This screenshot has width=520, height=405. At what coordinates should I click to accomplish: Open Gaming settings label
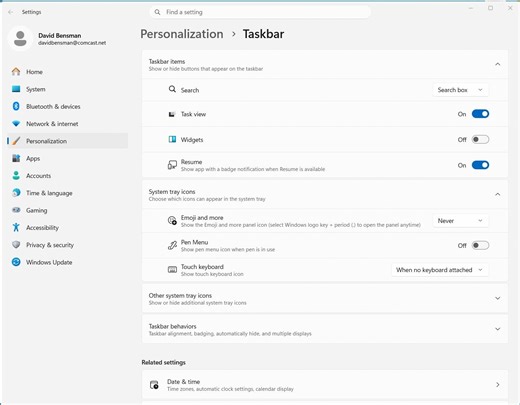[37, 210]
